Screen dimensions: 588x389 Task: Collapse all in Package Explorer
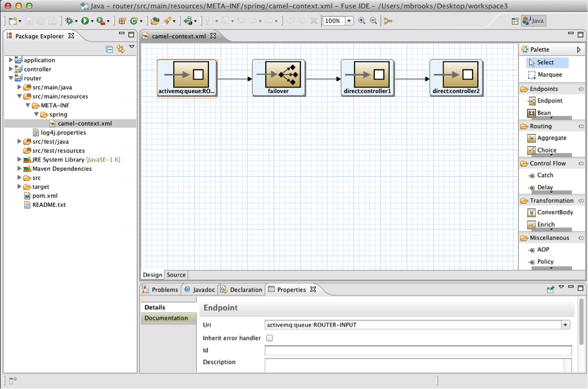point(109,49)
